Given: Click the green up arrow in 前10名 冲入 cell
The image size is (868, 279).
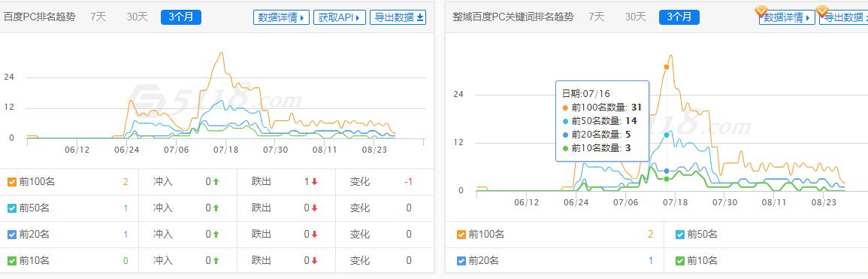Looking at the screenshot, I should pos(216,261).
